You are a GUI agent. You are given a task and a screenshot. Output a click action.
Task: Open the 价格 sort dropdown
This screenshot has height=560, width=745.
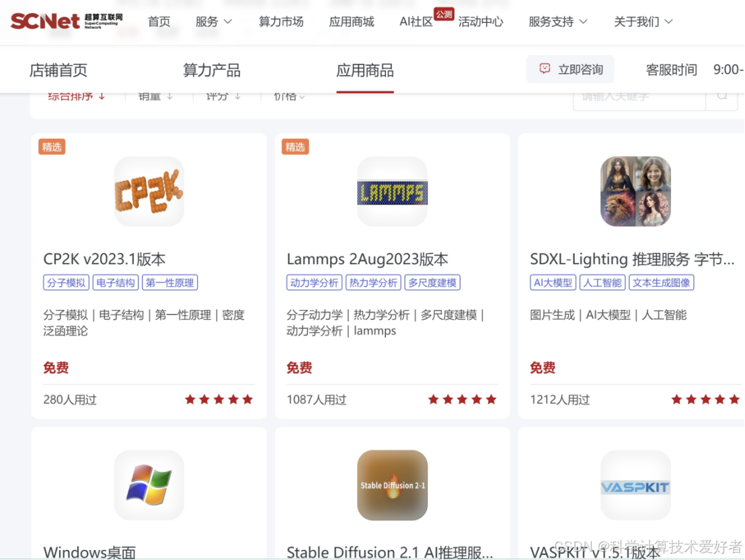click(x=289, y=96)
